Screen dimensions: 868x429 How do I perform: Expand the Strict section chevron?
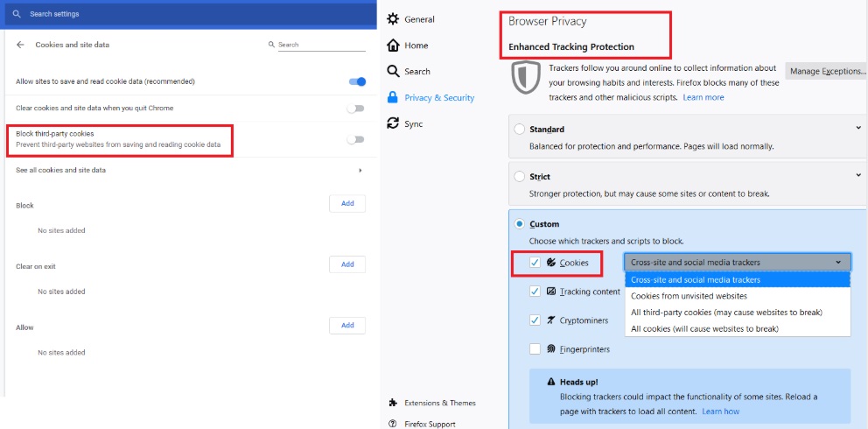tap(858, 175)
